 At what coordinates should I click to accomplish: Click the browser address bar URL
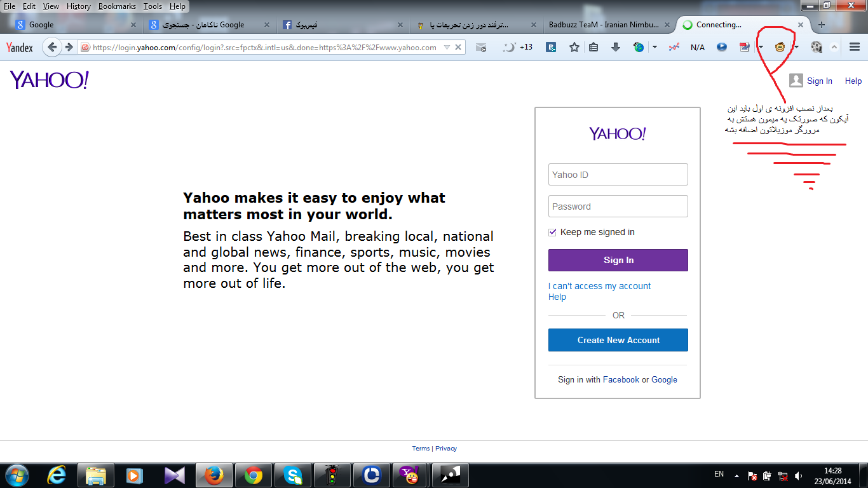[264, 48]
